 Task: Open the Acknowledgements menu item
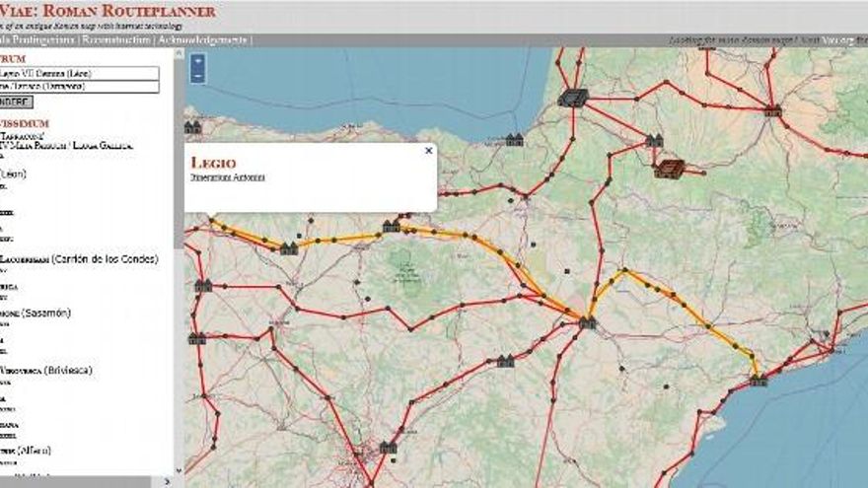point(202,39)
